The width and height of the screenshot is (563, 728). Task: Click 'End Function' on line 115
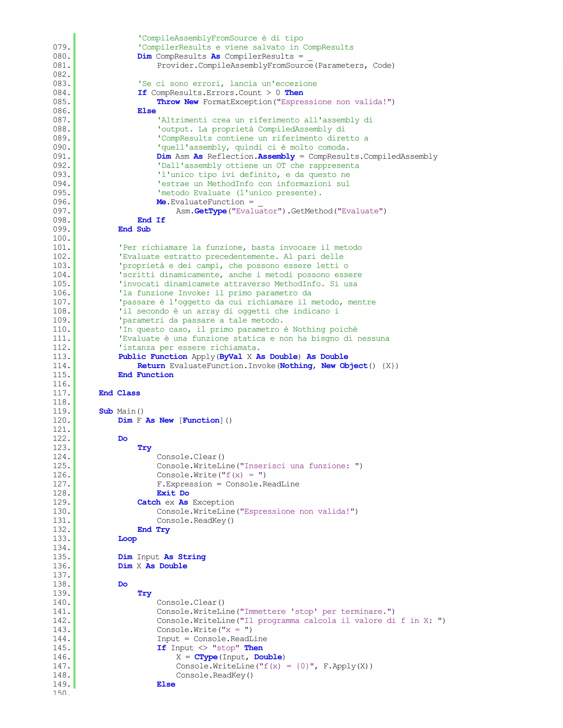pyautogui.click(x=146, y=375)
